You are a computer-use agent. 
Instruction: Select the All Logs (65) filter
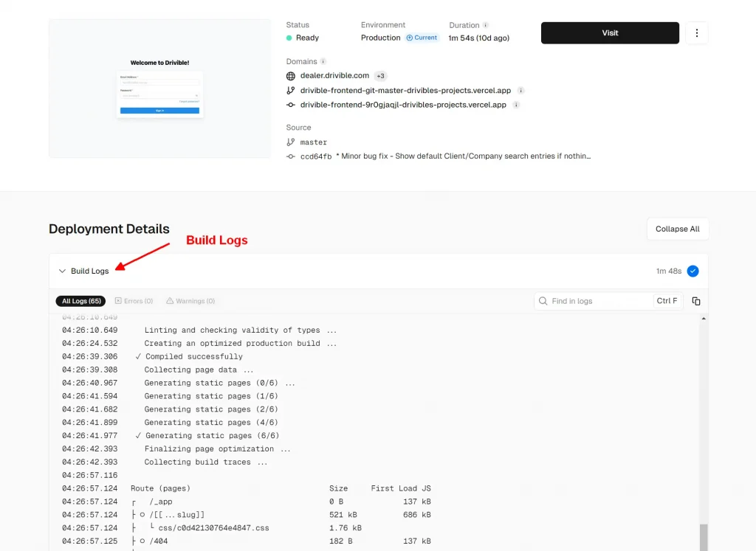pyautogui.click(x=80, y=301)
